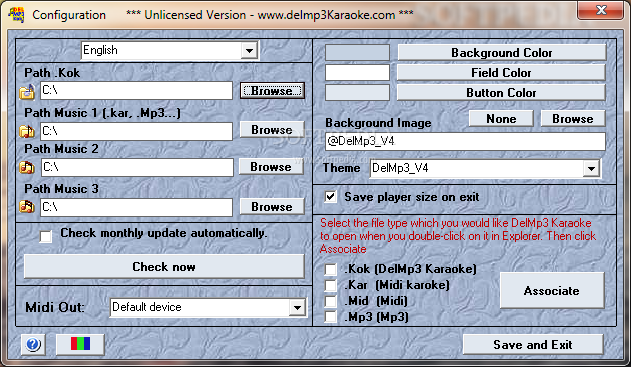Click the Background Color button

click(x=501, y=52)
